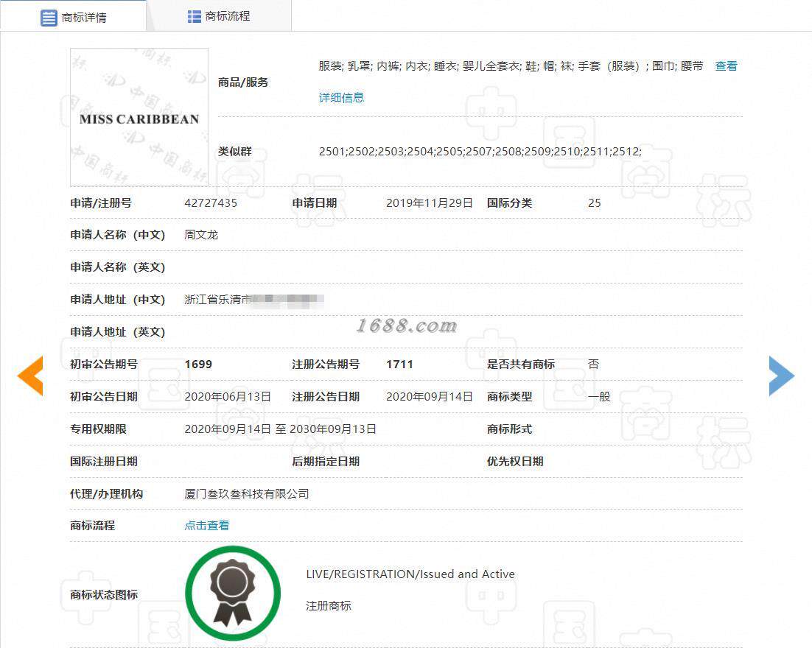The image size is (812, 648).
Task: Click registration announcement date 2020年09月14日
Action: (x=430, y=396)
